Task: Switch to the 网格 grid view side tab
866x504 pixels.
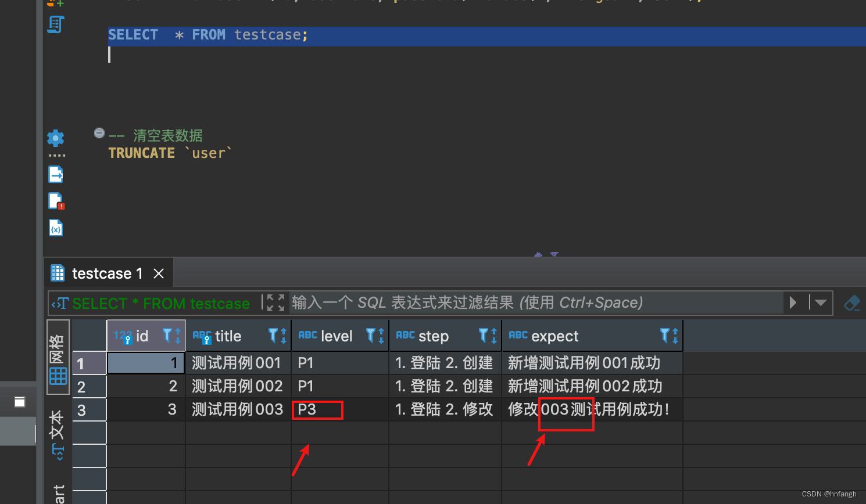Action: 58,357
